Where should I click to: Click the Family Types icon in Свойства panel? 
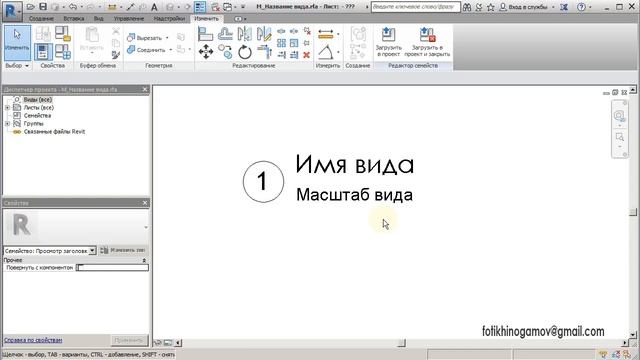coord(63,52)
